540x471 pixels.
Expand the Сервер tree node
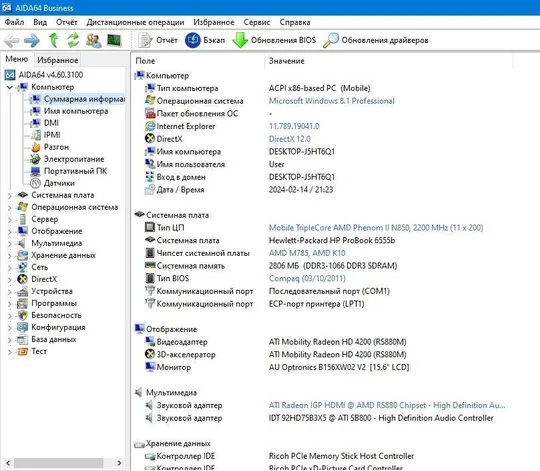point(9,220)
